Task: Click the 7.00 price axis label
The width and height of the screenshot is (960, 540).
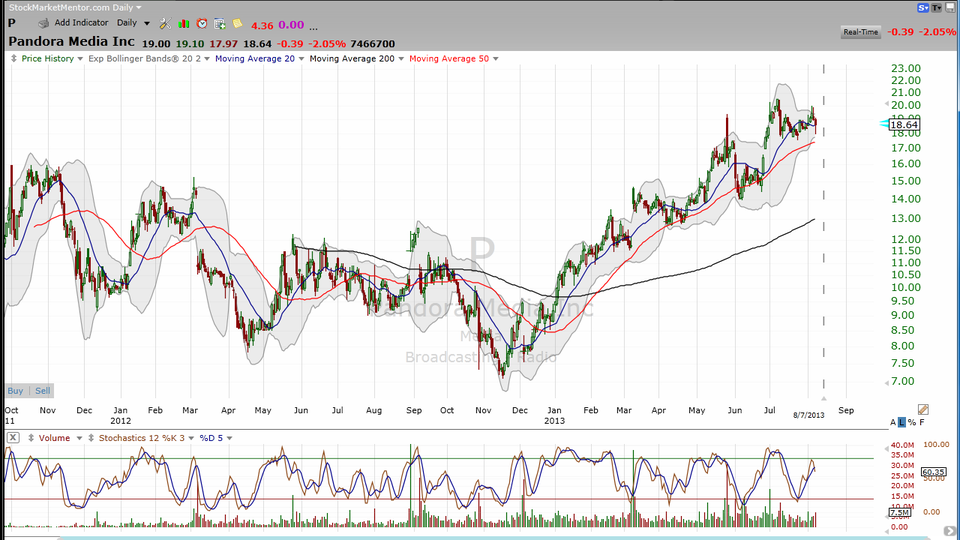Action: [903, 381]
